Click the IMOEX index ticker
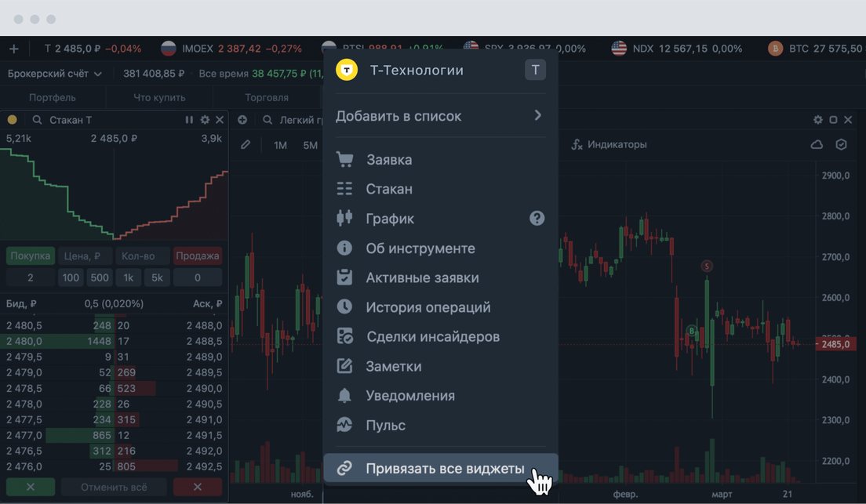This screenshot has width=866, height=504. [x=231, y=49]
